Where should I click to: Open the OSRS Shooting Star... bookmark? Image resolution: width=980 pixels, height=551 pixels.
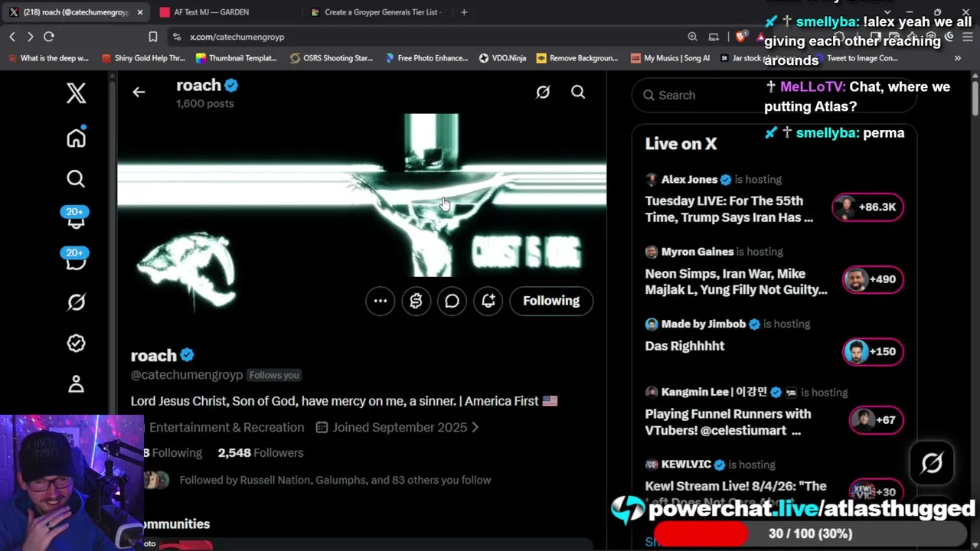331,58
